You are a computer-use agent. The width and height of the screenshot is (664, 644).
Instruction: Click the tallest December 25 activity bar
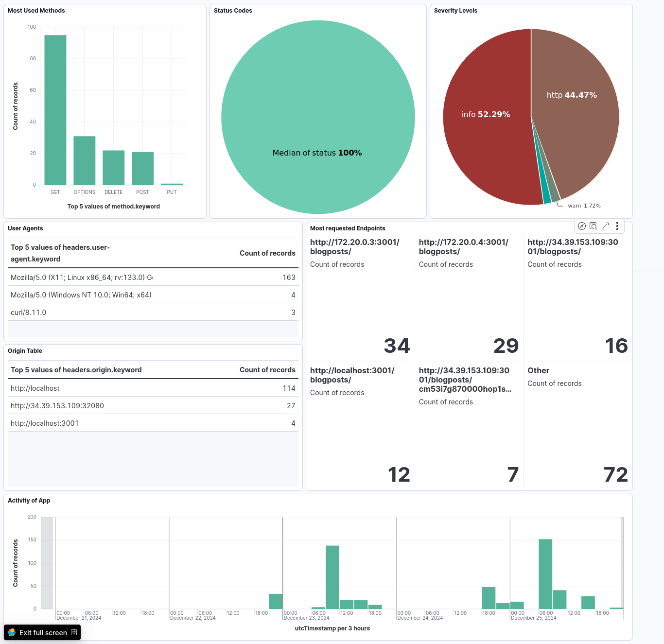click(545, 574)
